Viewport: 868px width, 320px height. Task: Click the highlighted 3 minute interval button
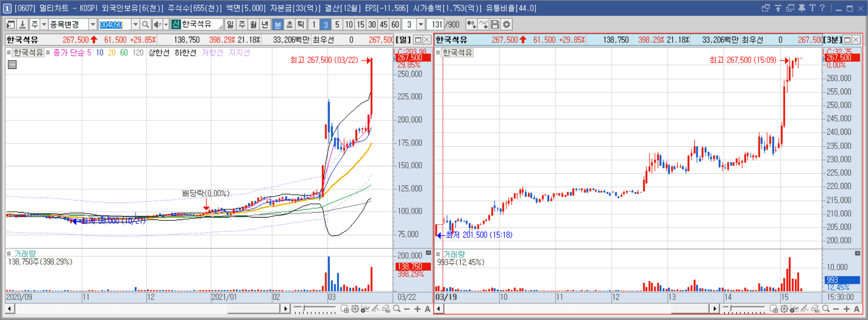click(325, 24)
